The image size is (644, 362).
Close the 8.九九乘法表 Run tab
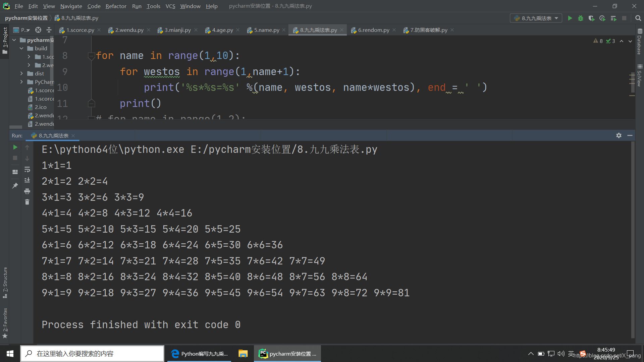[73, 135]
